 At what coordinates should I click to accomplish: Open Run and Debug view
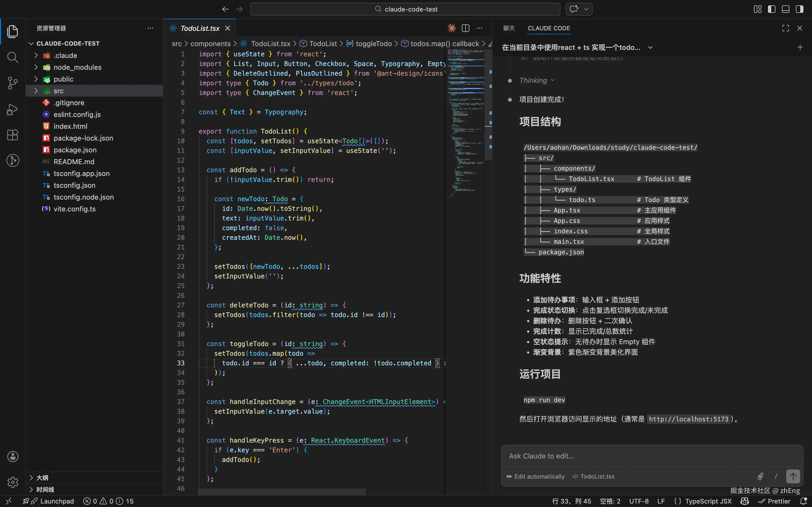point(12,109)
